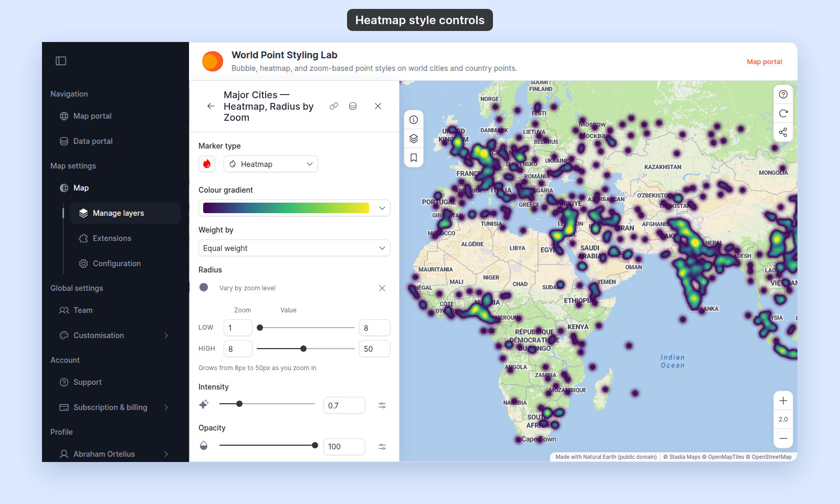Click the red flame marker icon

tap(207, 164)
